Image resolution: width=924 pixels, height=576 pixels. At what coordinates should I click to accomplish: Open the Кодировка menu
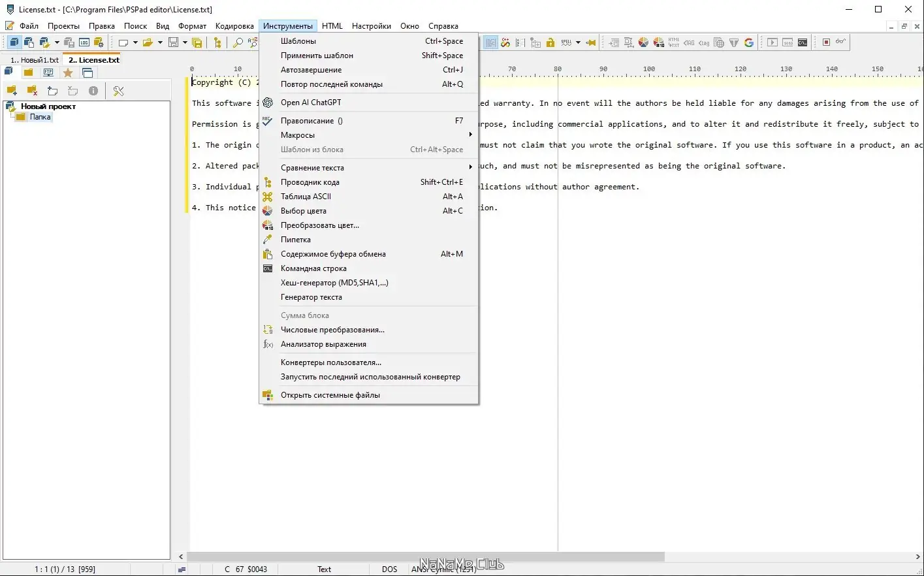[x=234, y=26]
